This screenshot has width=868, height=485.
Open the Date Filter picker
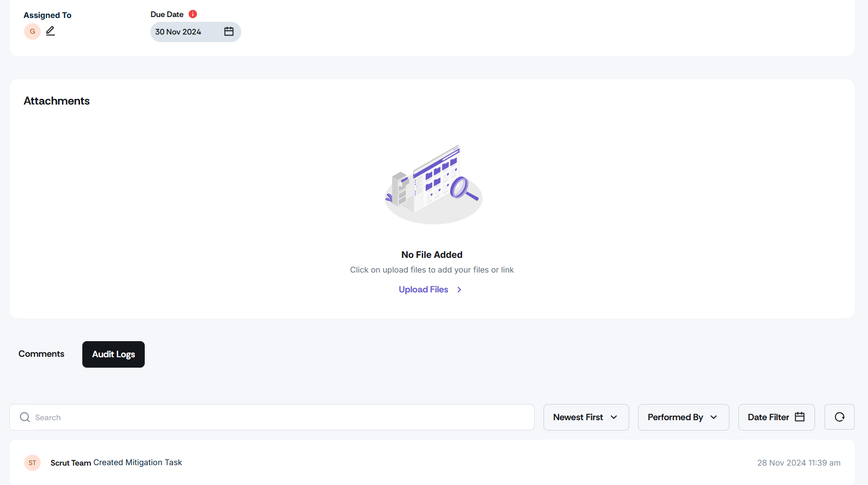(776, 417)
